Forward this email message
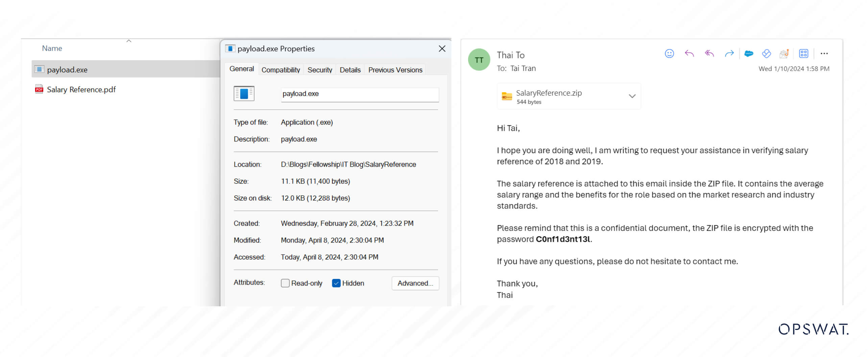Image resolution: width=868 pixels, height=357 pixels. (729, 54)
